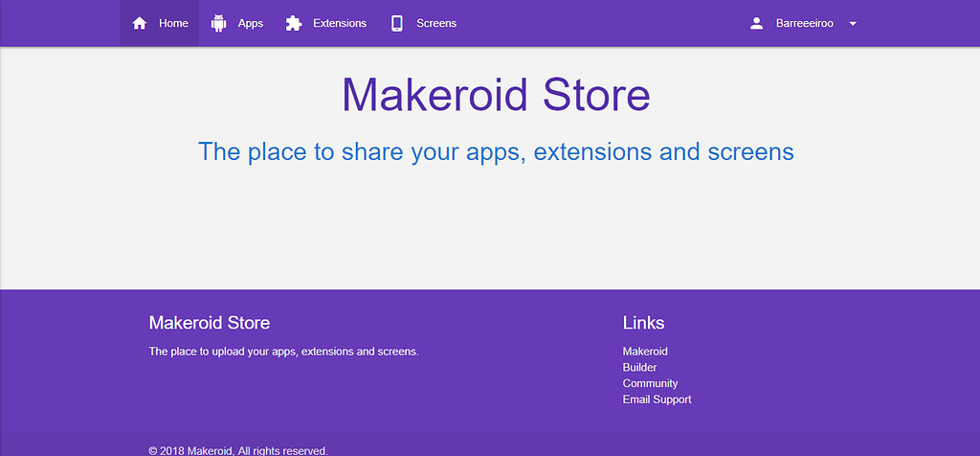Click the Barreeeiroo username
Viewport: 980px width, 456px height.
pos(804,23)
